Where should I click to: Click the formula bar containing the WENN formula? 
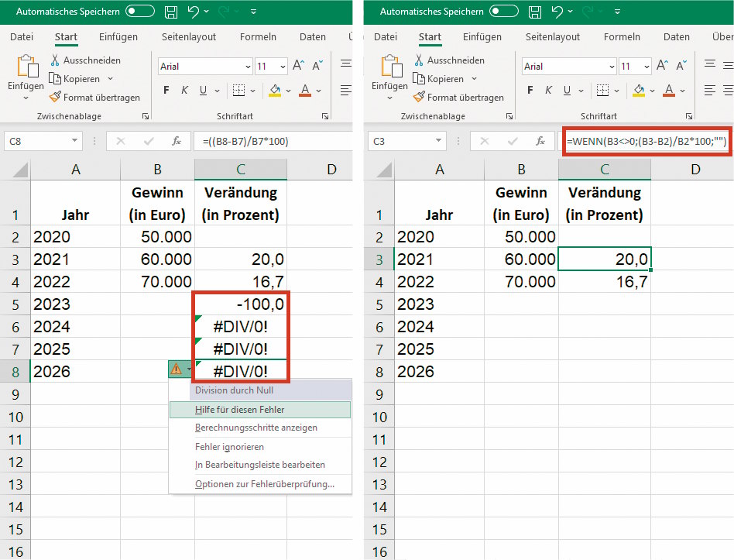pyautogui.click(x=647, y=142)
